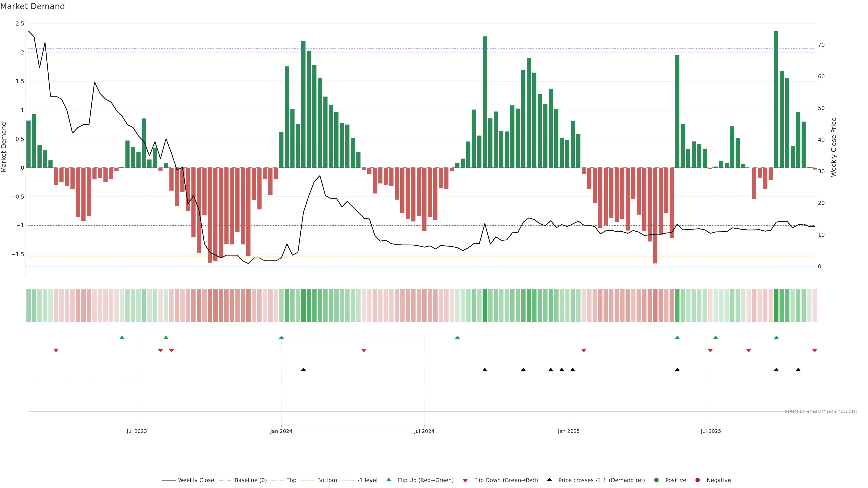Viewport: 868px width, 488px height.
Task: Click Flip Down red triangle legend icon
Action: tap(465, 481)
